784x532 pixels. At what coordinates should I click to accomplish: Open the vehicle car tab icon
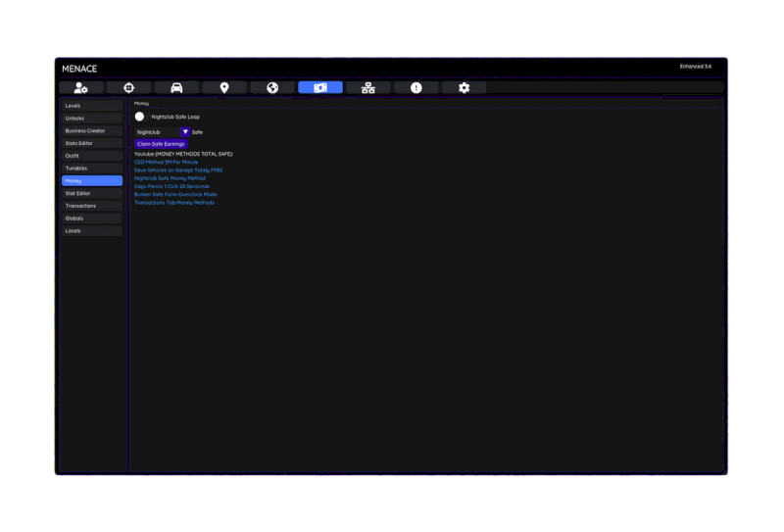point(176,88)
